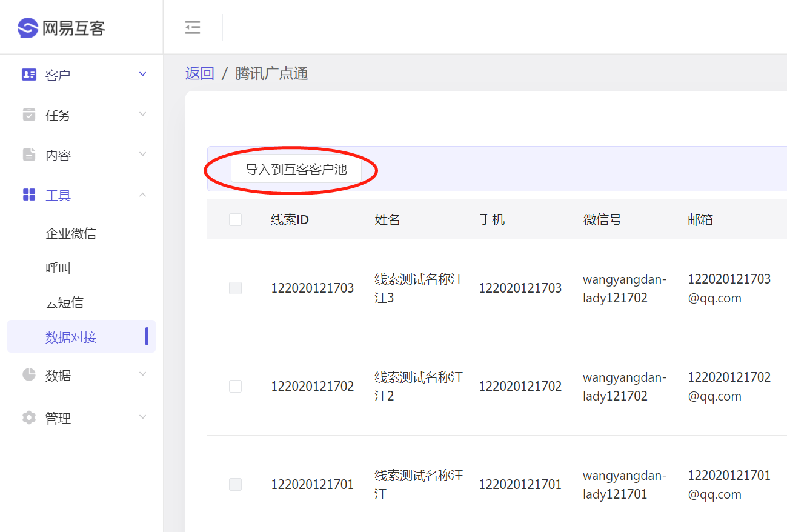Click email cell 122020121702@qq.com
This screenshot has width=787, height=532.
point(729,387)
